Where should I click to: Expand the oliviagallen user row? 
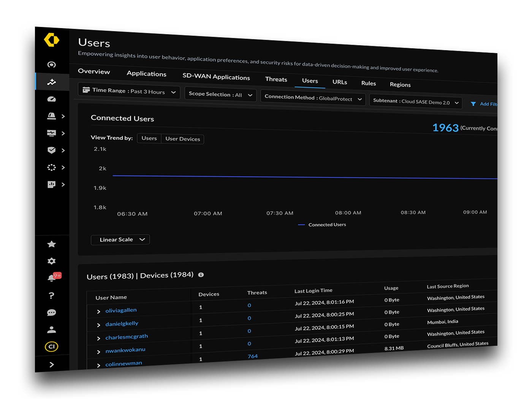coord(98,310)
